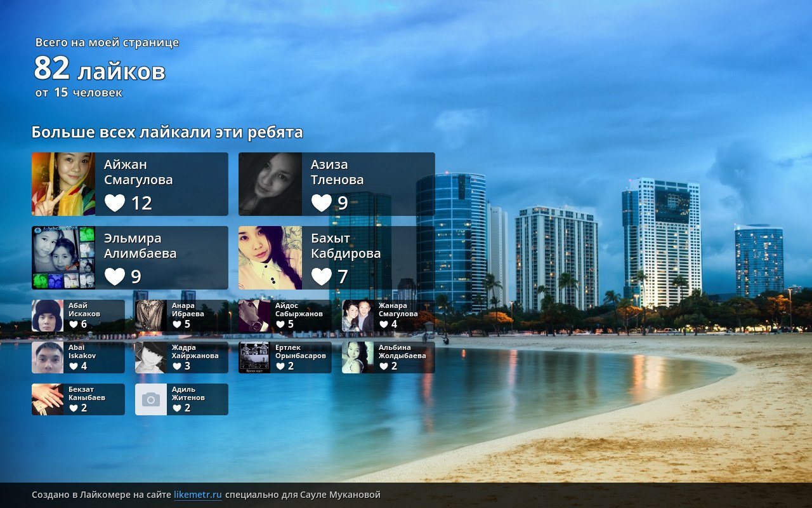This screenshot has width=812, height=508.
Task: Click the name Ертлек Орынбасаров
Action: click(x=301, y=351)
